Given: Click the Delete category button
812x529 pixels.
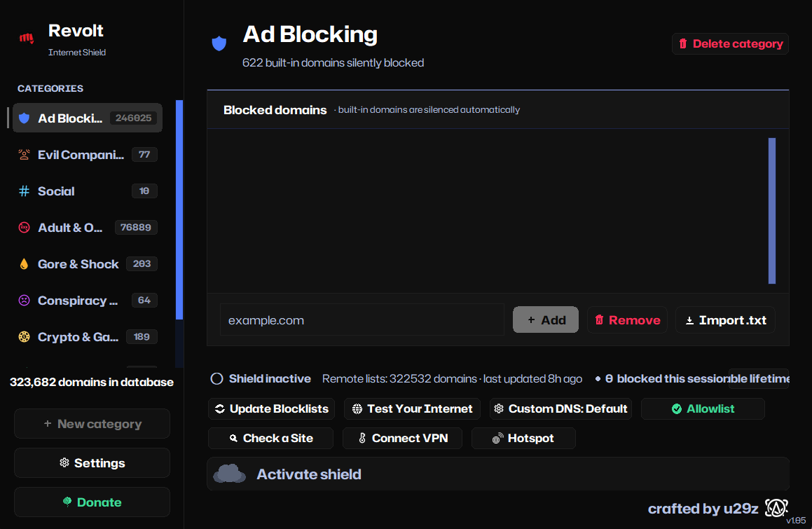Looking at the screenshot, I should coord(730,44).
